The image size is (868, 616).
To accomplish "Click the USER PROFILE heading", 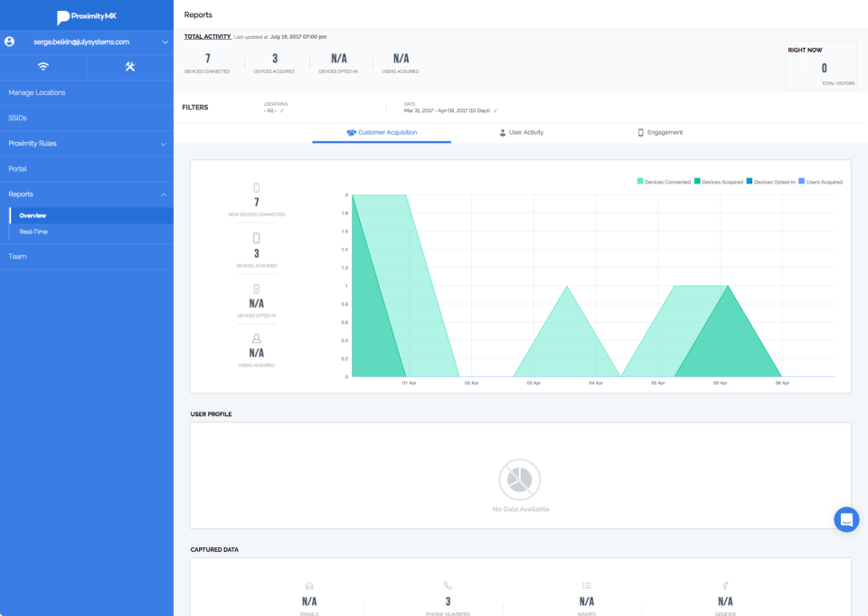I will pos(211,414).
